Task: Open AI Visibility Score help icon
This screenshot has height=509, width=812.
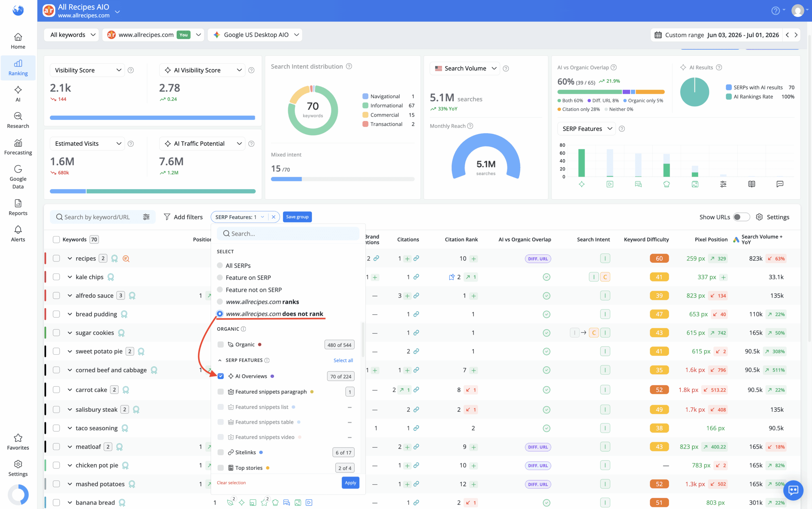Action: 251,70
